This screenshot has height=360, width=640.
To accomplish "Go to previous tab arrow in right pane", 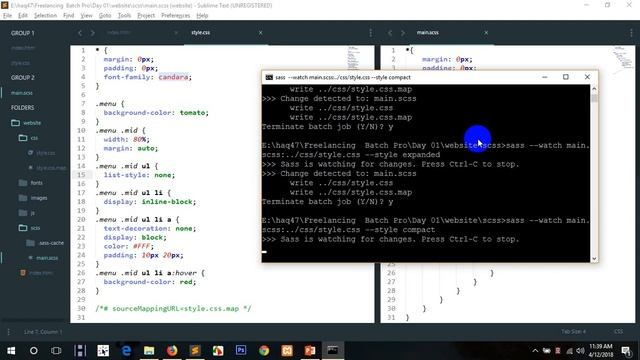I will pos(390,33).
